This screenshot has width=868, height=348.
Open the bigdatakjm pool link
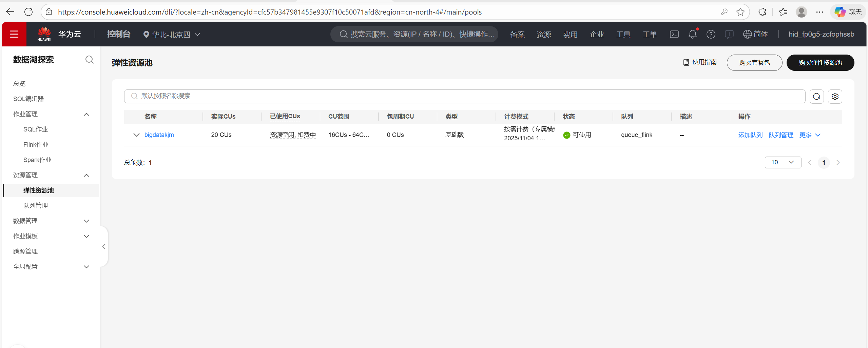pyautogui.click(x=159, y=135)
